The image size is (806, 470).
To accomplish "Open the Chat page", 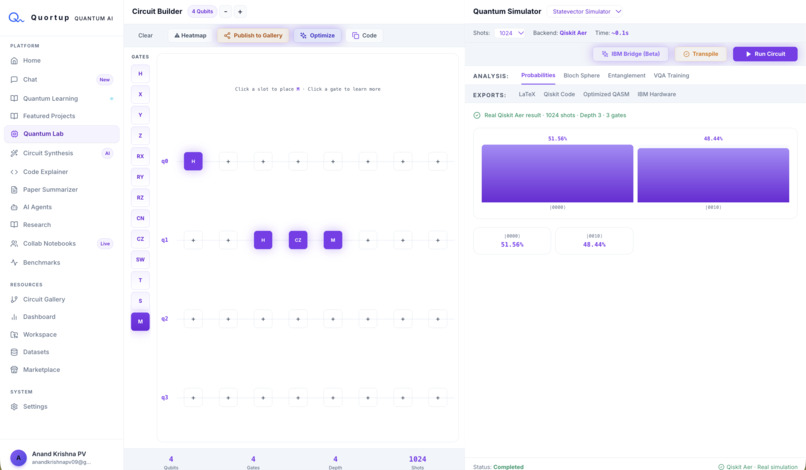I will [62, 80].
